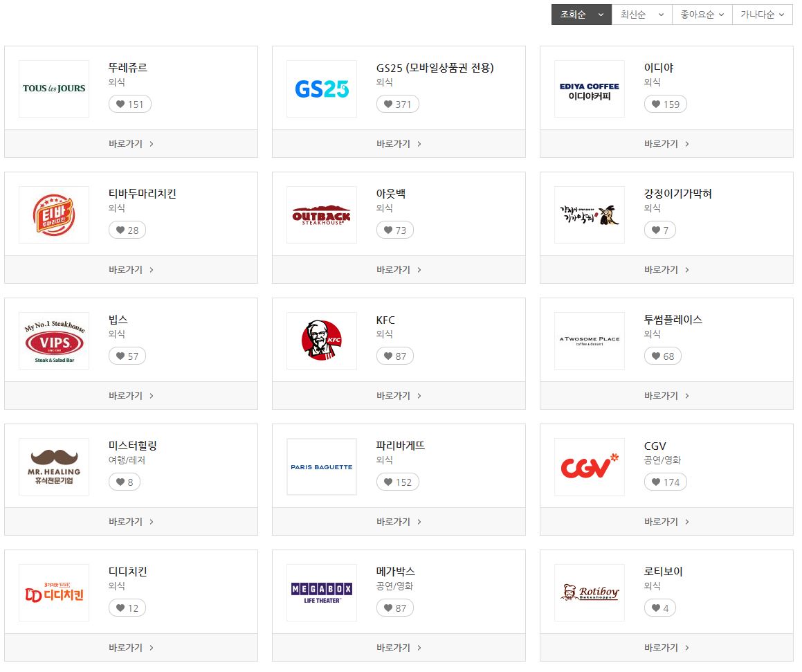Click the title 'GS25 (모바일상품권 전용)'

click(x=435, y=68)
